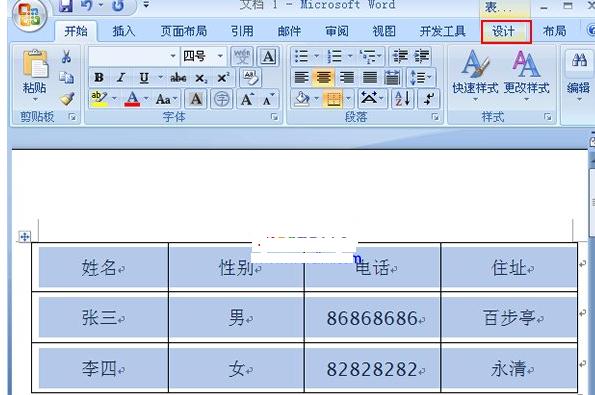Image resolution: width=595 pixels, height=395 pixels.
Task: Toggle subscript formatting
Action: point(201,78)
